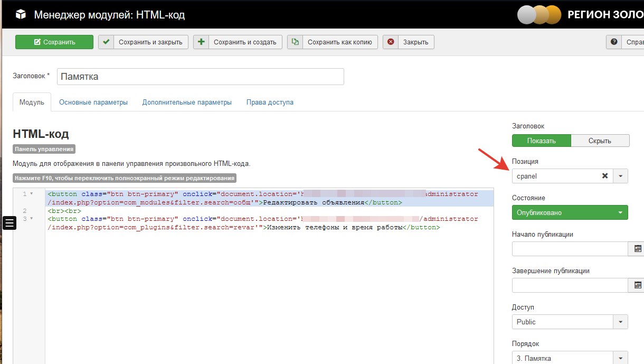Click the HTML-код module heading

pyautogui.click(x=41, y=134)
